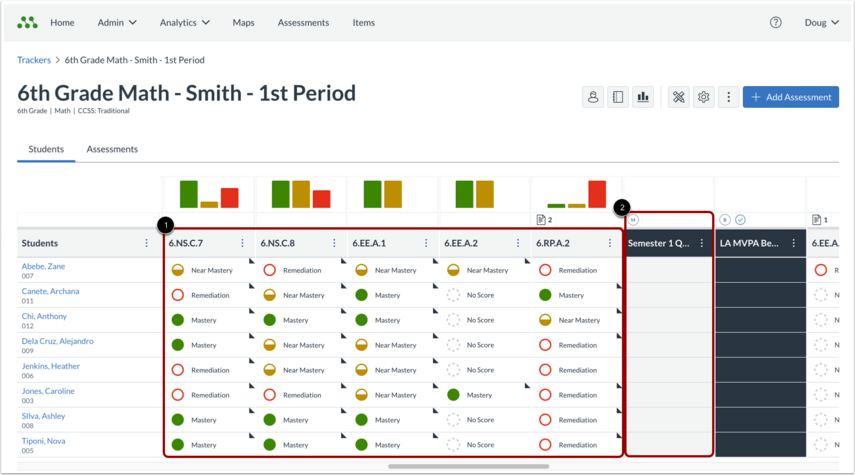Viewport: 855px width, 475px height.
Task: Click Chi Anthony 6.NS.C.7 Mastery circle
Action: click(x=178, y=320)
